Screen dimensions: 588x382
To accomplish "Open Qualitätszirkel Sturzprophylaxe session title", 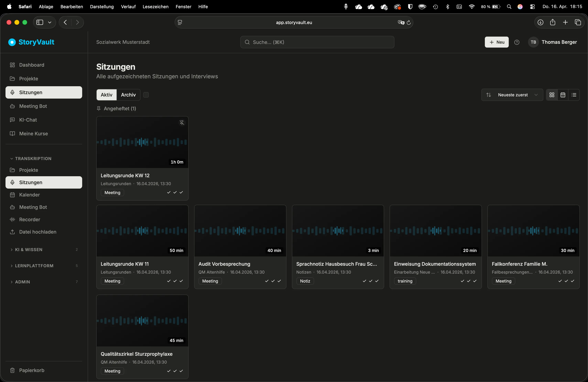I will (x=137, y=354).
